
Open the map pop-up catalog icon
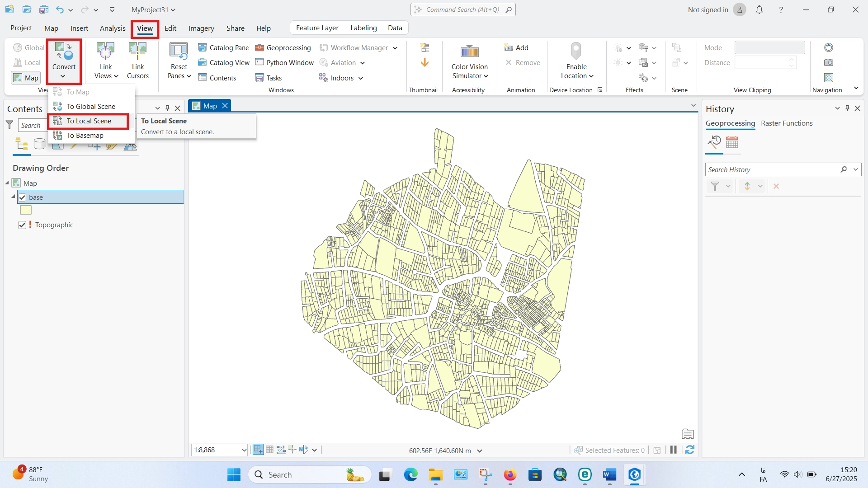(x=688, y=434)
